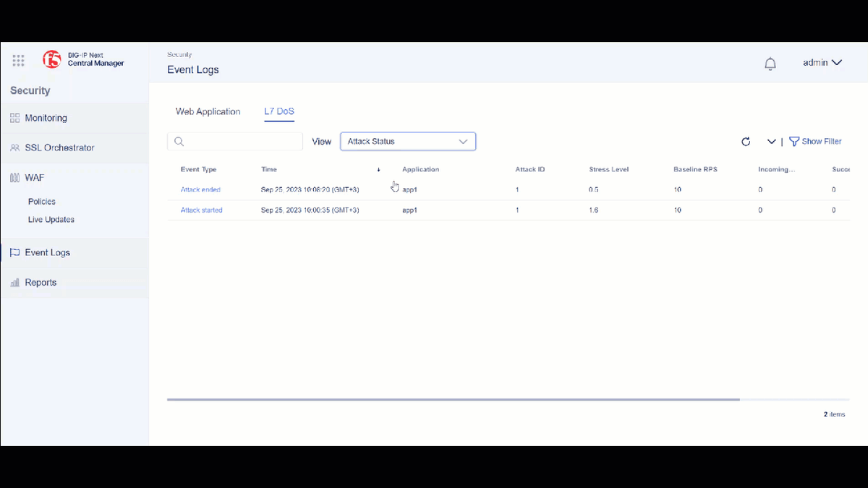Focus the event log search field
868x488 pixels.
click(242, 142)
